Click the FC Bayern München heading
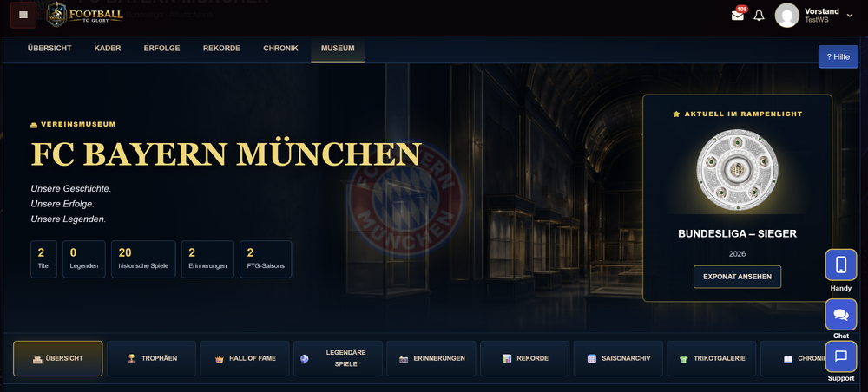 227,154
